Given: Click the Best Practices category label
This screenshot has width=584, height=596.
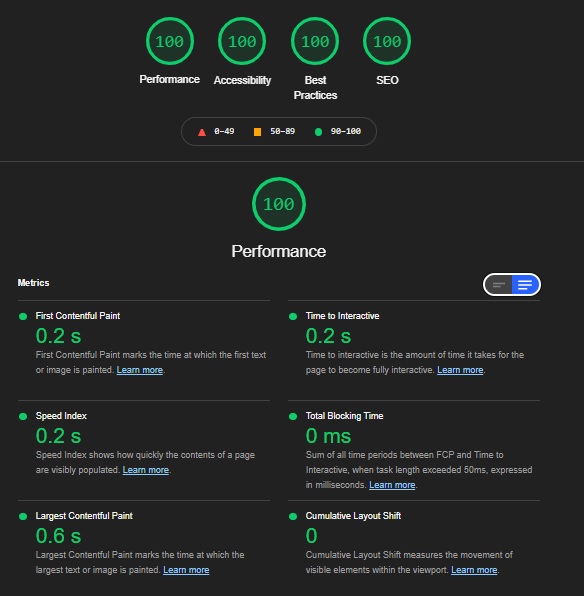Looking at the screenshot, I should [315, 87].
